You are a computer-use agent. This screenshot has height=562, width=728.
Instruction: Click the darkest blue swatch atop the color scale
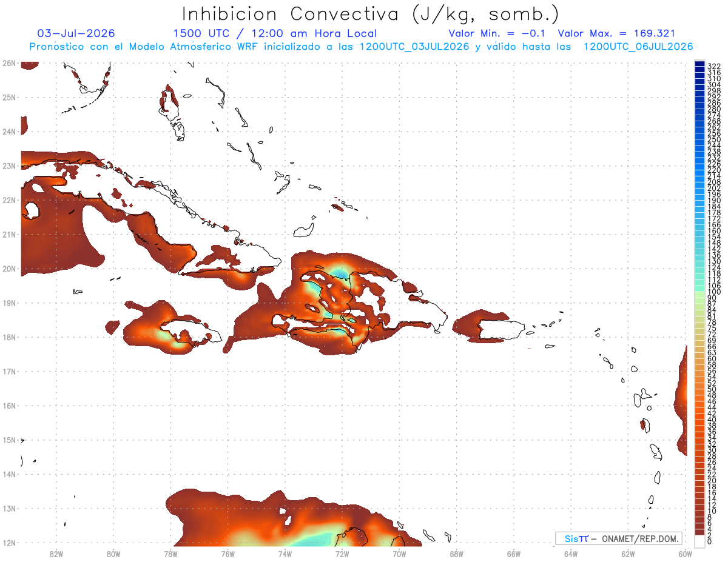tap(700, 64)
